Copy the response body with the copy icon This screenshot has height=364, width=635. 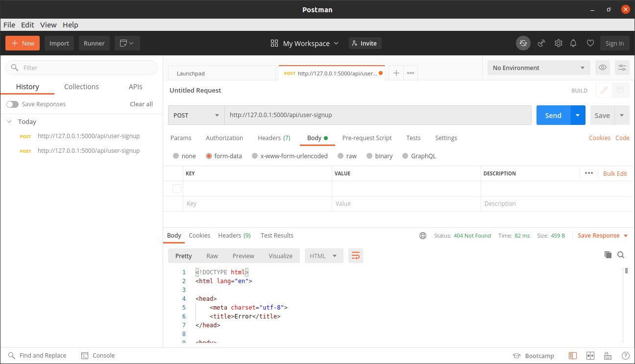(608, 255)
